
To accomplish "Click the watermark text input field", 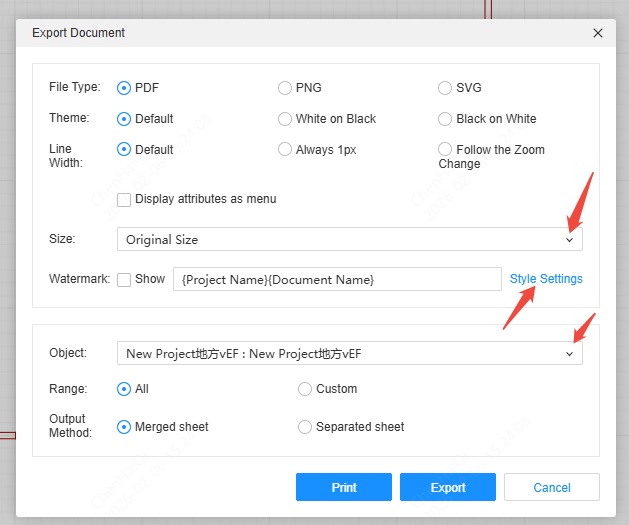I will click(337, 279).
